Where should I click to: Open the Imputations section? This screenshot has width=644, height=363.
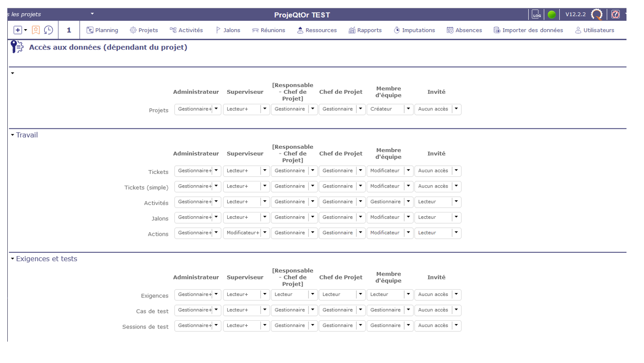tap(414, 30)
